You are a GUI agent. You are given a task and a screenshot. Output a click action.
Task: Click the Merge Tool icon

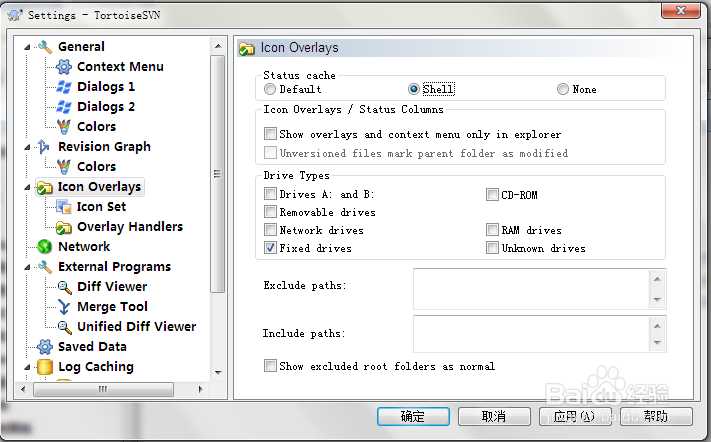64,307
